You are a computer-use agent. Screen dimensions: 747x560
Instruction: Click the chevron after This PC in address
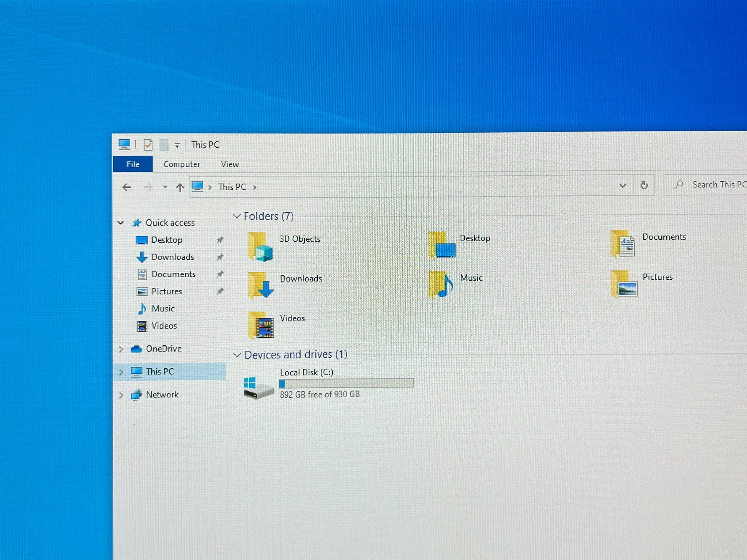click(255, 187)
